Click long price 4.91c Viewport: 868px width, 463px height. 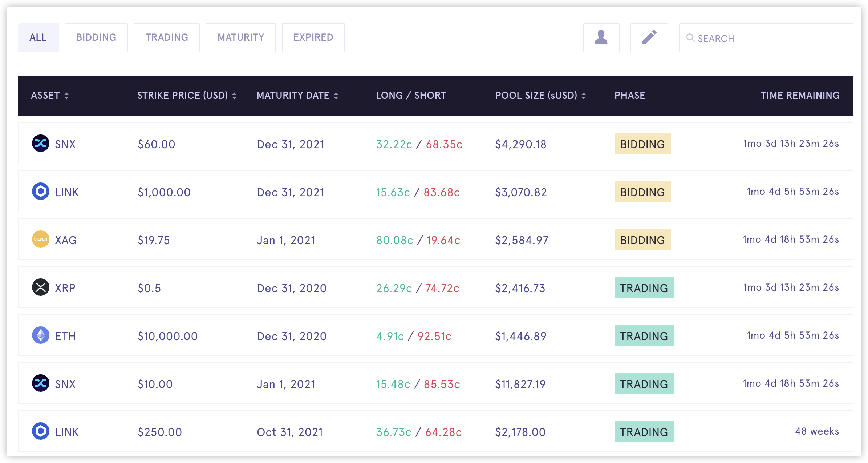pyautogui.click(x=390, y=336)
